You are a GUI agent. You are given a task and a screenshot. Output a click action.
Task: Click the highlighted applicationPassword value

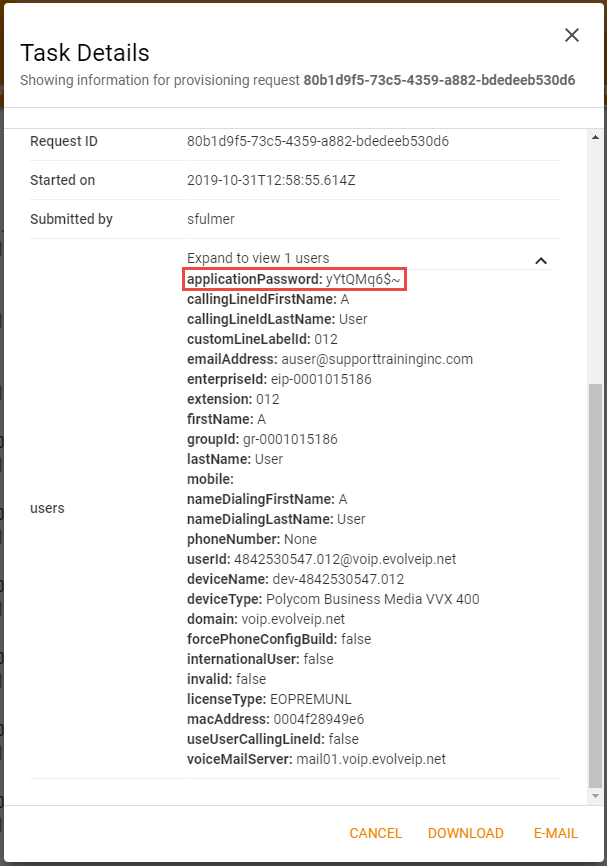(363, 280)
